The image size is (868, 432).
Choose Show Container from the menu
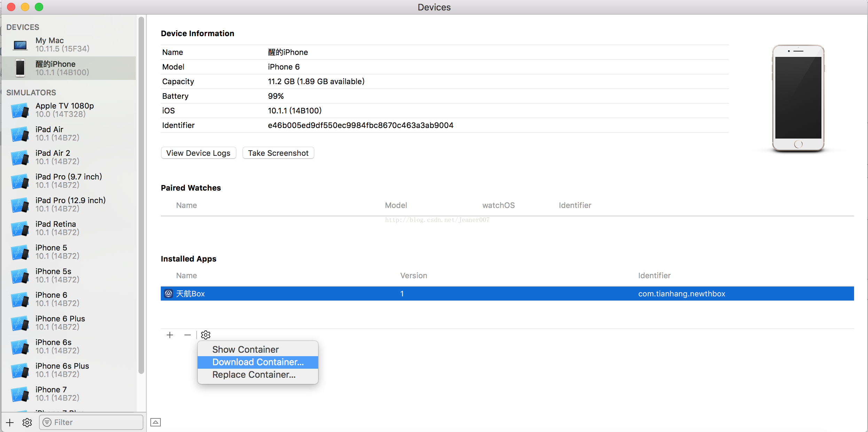[258, 349]
